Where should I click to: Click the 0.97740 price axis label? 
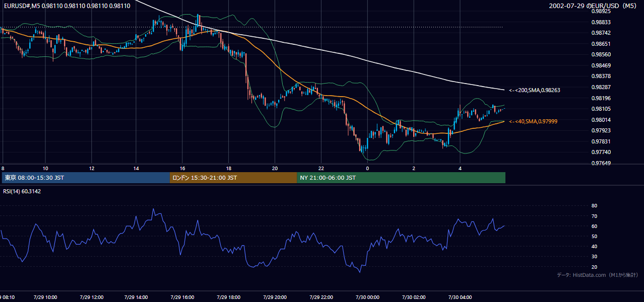point(601,152)
